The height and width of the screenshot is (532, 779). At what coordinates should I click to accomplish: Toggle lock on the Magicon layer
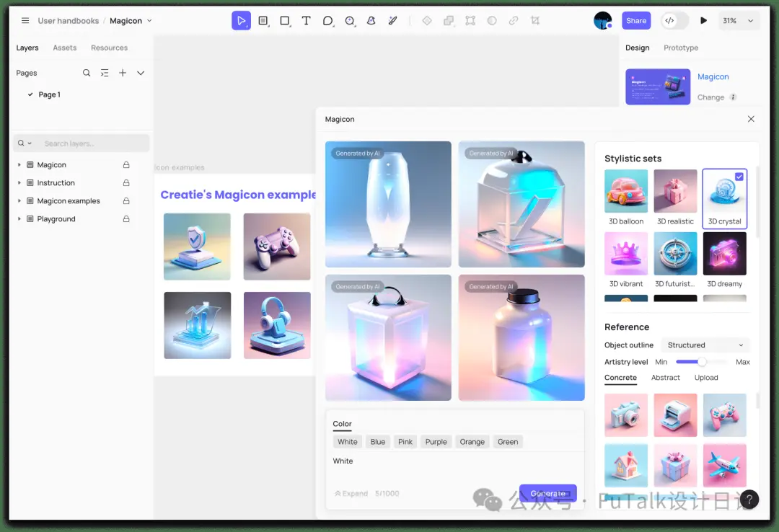pos(126,165)
